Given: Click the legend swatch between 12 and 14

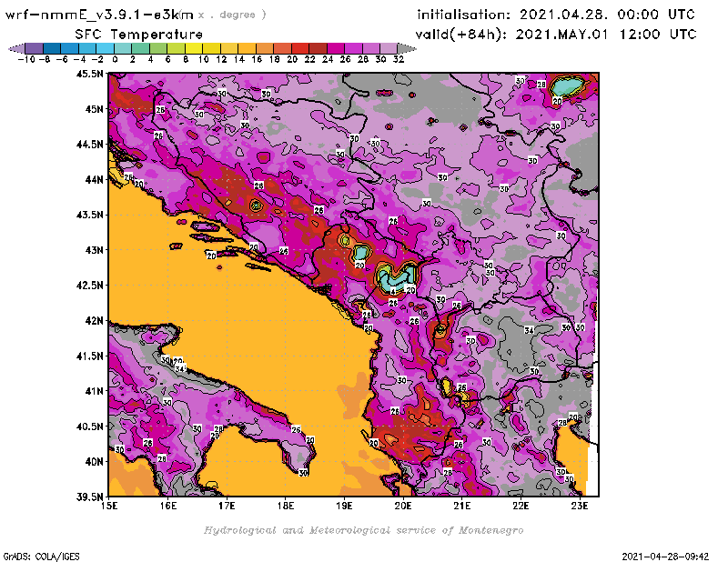Looking at the screenshot, I should pos(229,48).
